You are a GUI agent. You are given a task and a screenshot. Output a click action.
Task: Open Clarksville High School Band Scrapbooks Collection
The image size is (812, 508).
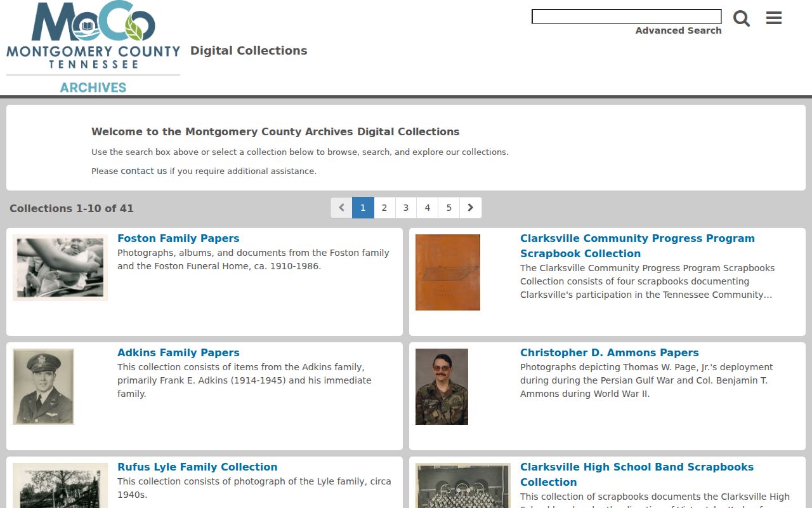pos(637,474)
